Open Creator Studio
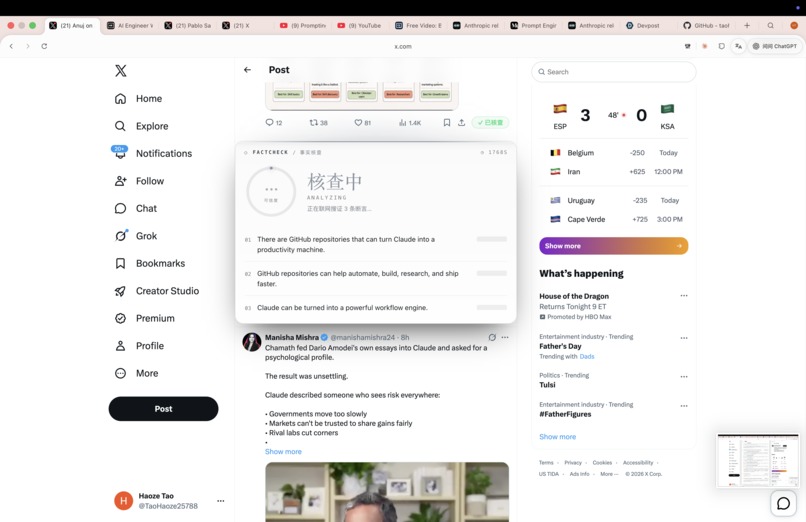 [157, 291]
